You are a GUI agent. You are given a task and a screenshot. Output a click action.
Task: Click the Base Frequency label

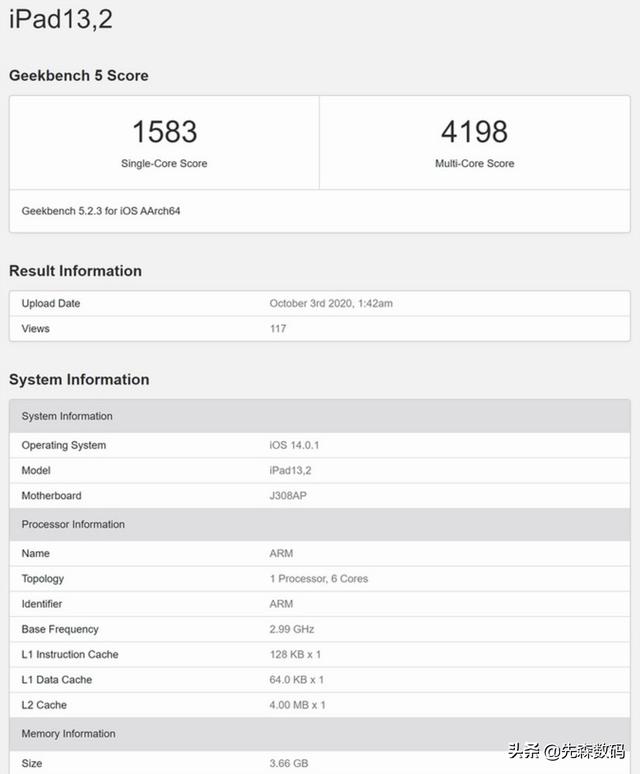click(x=60, y=629)
